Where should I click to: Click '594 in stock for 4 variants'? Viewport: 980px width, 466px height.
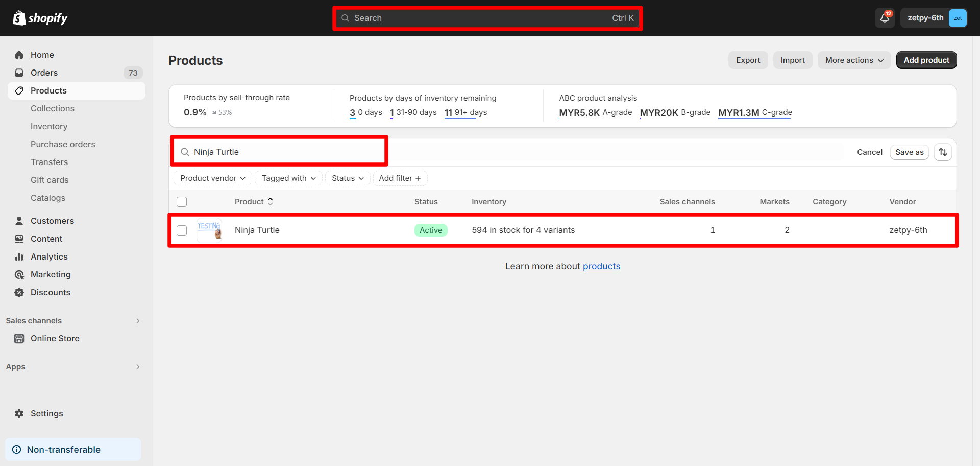coord(523,230)
